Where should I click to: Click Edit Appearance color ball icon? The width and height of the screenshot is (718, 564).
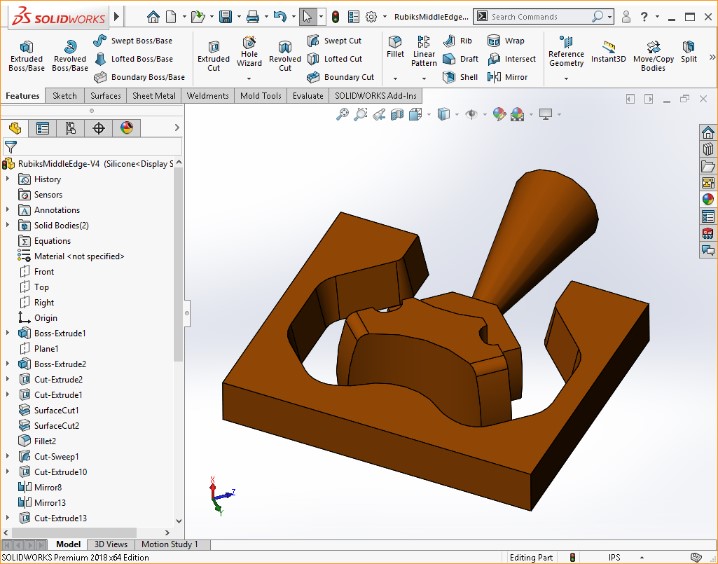coord(499,114)
